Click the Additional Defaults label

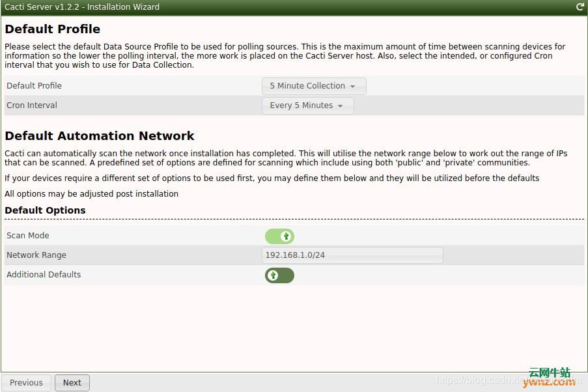coord(44,275)
